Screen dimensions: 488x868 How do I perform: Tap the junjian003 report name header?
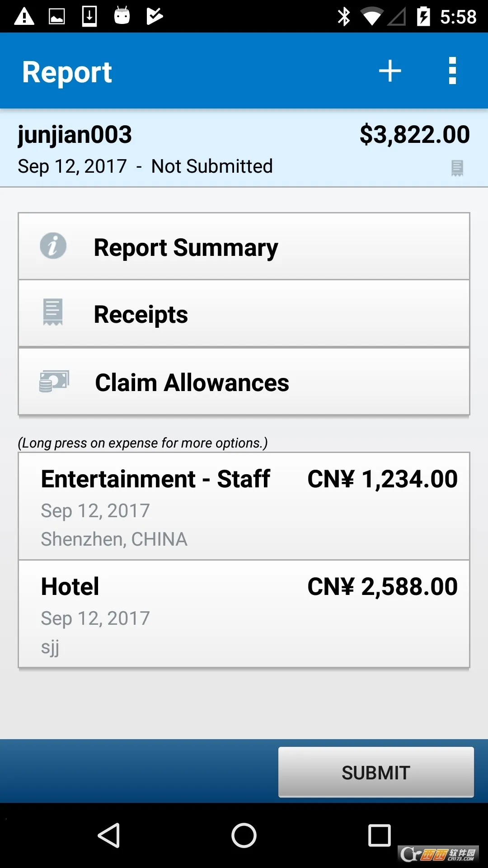[75, 135]
